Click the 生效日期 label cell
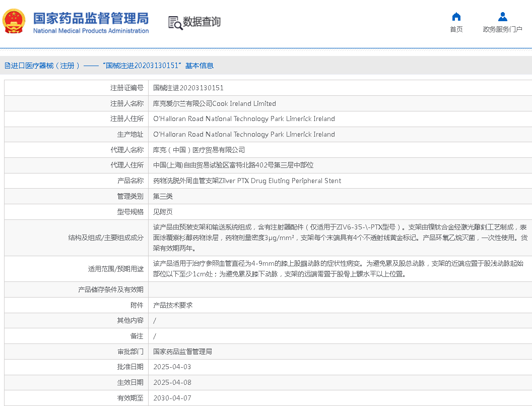532x406 pixels. [77, 383]
